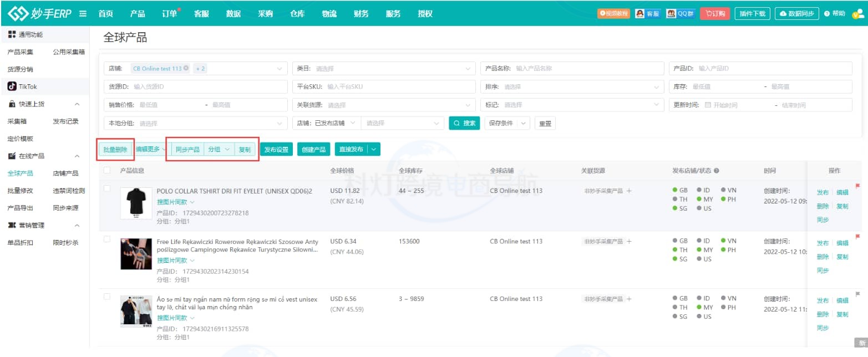The image size is (868, 357).
Task: Expand the 排序 sort dropdown
Action: tap(572, 87)
